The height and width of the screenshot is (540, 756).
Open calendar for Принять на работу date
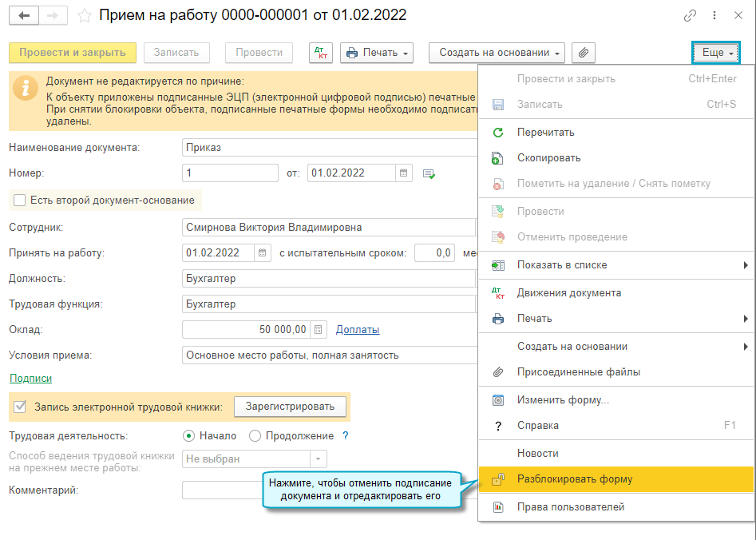pyautogui.click(x=263, y=253)
